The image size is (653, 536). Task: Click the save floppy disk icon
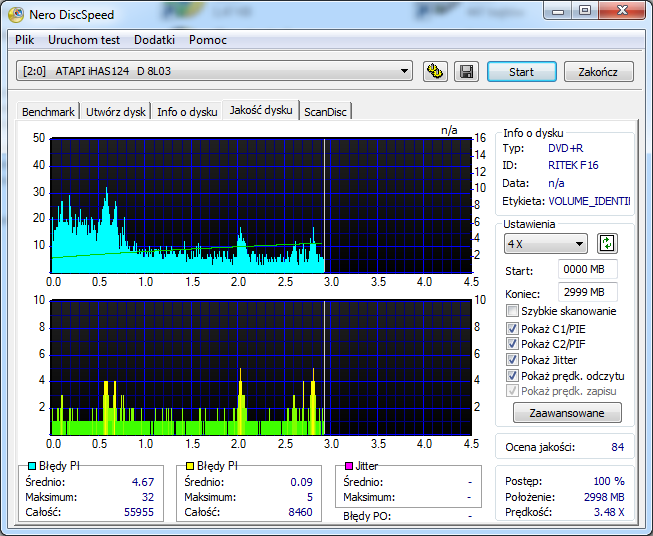click(466, 72)
